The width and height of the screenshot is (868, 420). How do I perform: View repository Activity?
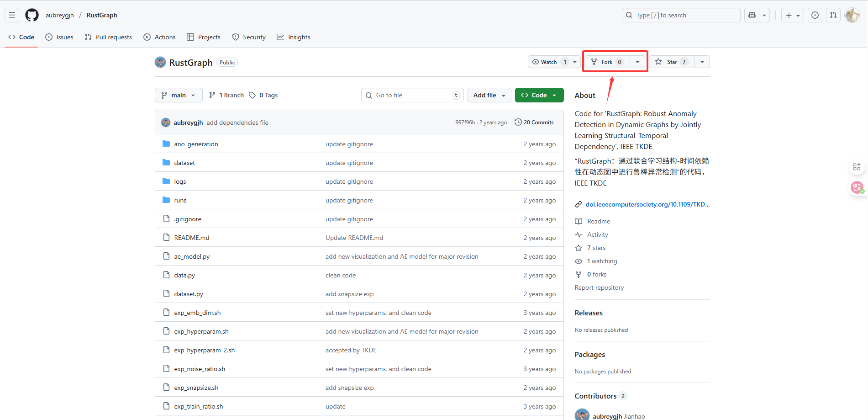pos(597,234)
